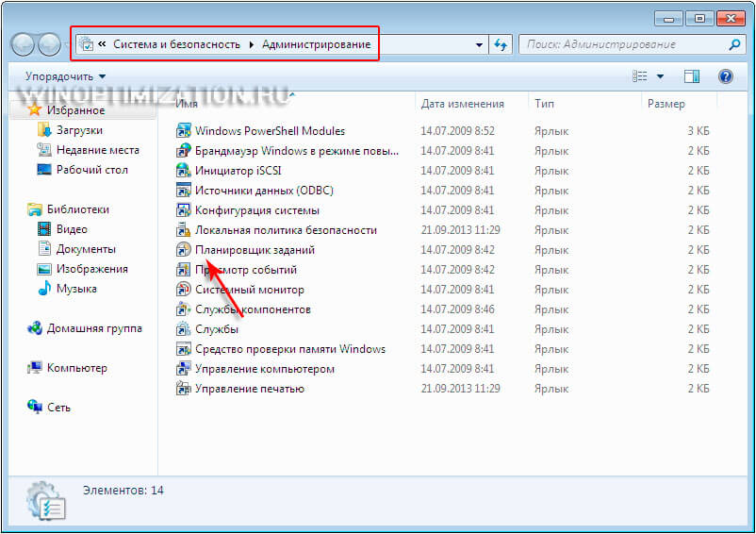Go forward with the right navigation arrow
Screen dimensions: 756x534
pos(49,45)
